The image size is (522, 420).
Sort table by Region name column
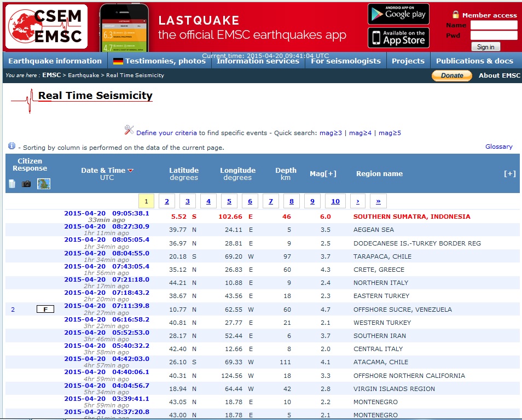[380, 174]
